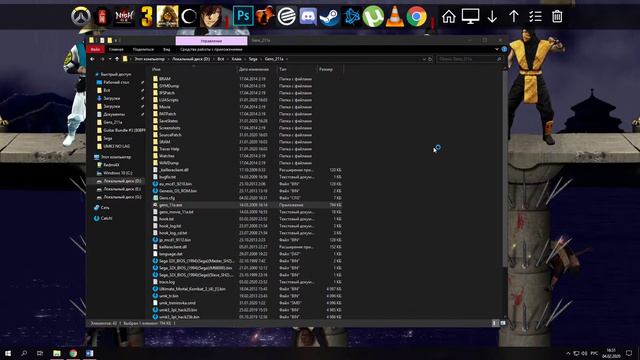
Task: Select Документы in the sidebar
Action: point(114,114)
